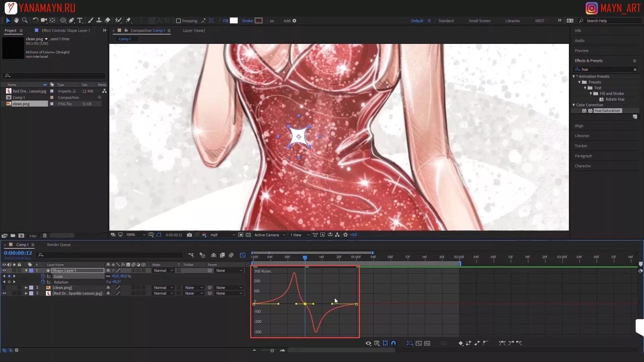The width and height of the screenshot is (644, 362).
Task: Click the delete trash icon in the Project panel
Action: 45,236
